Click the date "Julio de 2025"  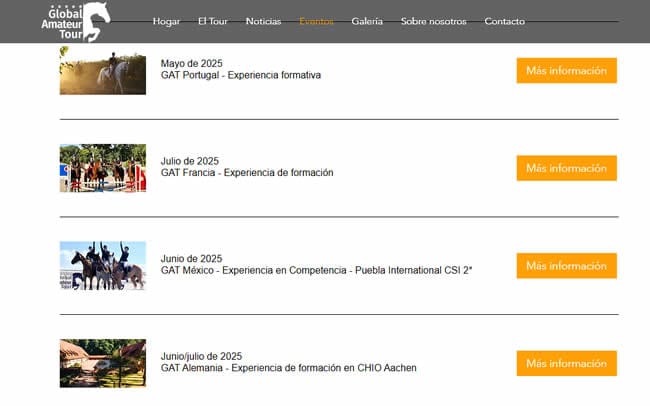190,161
